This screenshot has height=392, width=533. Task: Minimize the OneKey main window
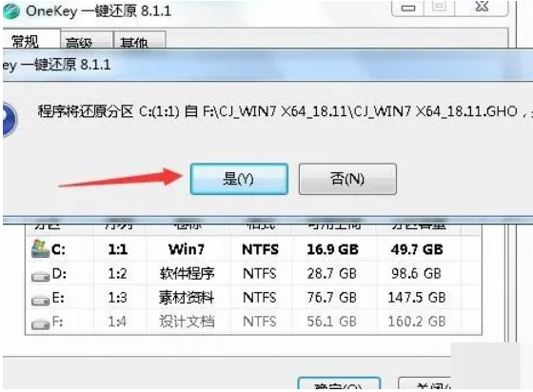(x=408, y=8)
